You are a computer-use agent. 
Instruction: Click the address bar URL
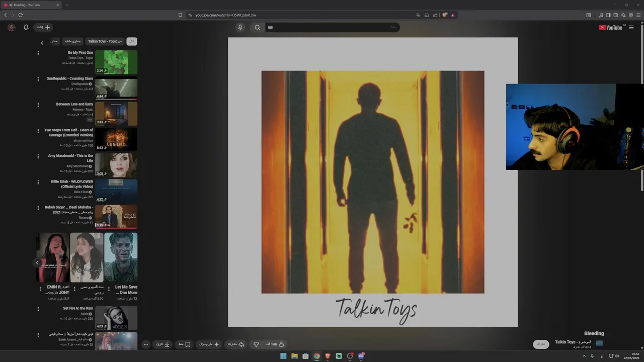[x=225, y=15]
